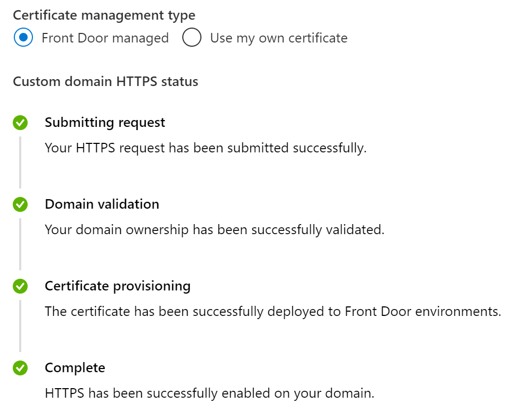
Task: Click the Submitting request step heading
Action: tap(105, 123)
